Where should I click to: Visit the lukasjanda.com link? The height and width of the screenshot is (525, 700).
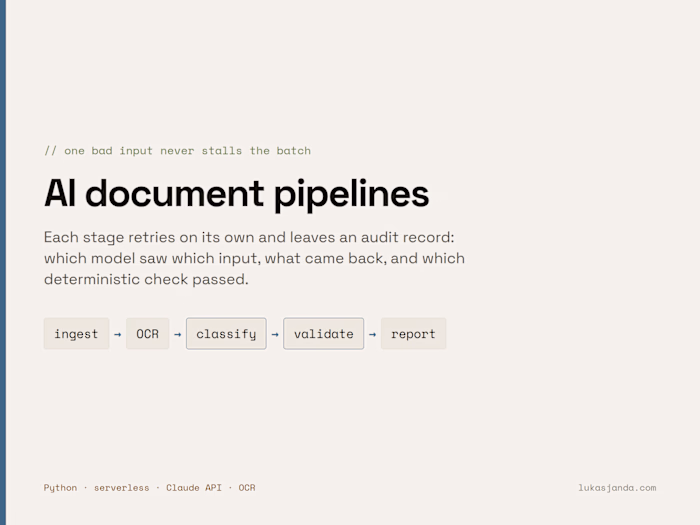[617, 488]
